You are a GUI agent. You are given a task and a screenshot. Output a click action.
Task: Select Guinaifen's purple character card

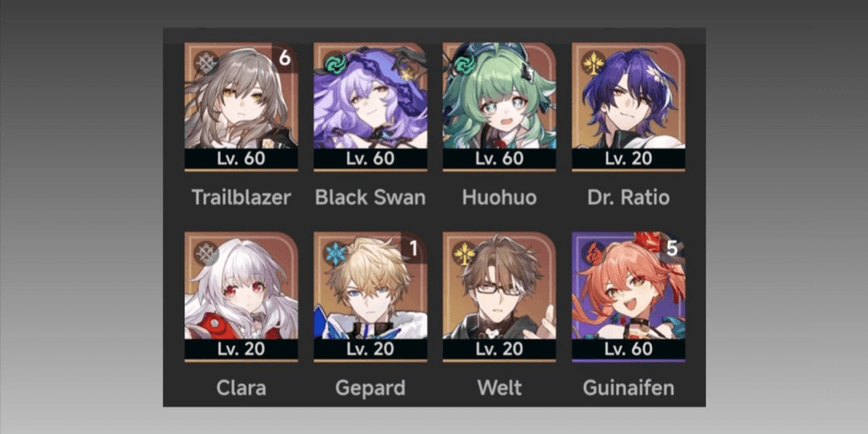[629, 296]
